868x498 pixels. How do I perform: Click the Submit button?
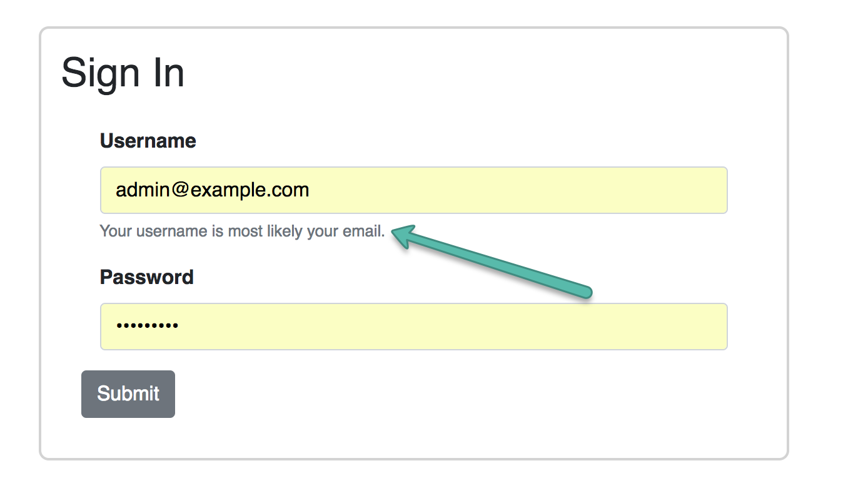(x=128, y=394)
